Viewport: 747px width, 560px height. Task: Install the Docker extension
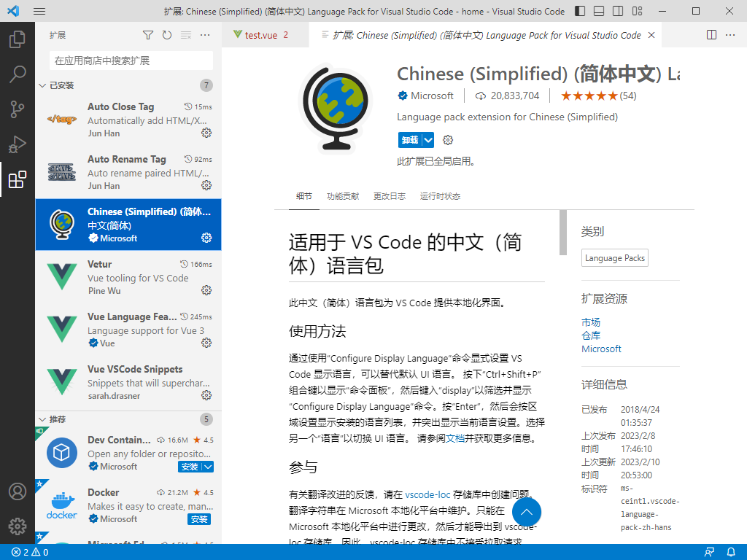(198, 519)
